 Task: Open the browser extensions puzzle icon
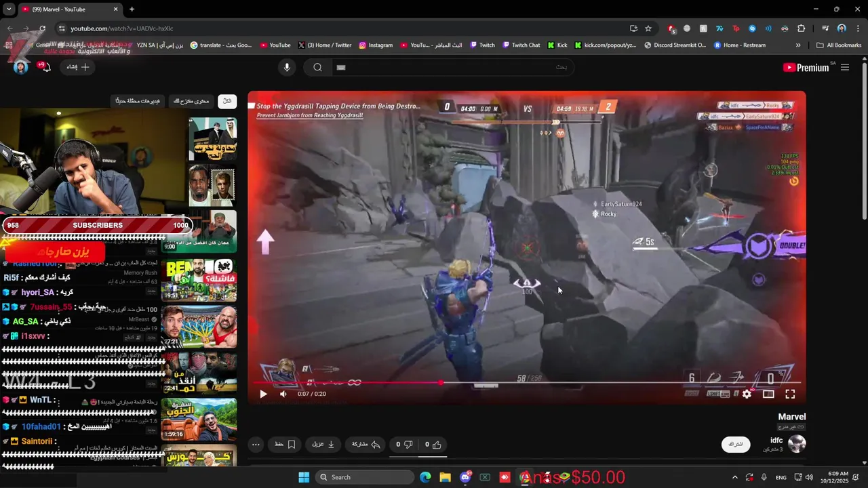(x=802, y=28)
